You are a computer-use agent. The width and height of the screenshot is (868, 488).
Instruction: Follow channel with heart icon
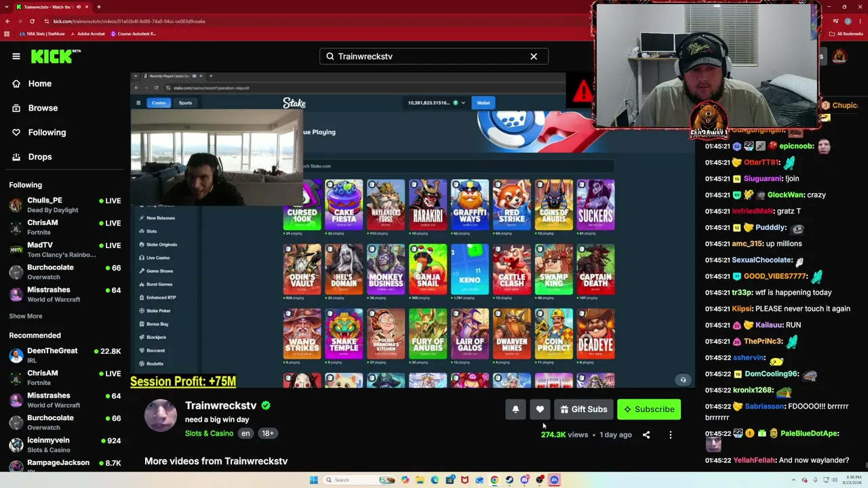pyautogui.click(x=540, y=409)
